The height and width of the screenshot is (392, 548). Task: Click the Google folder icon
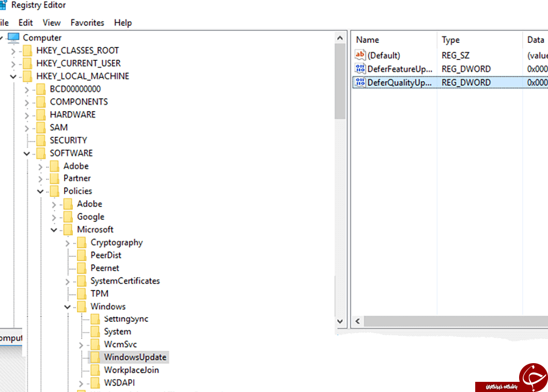(68, 217)
